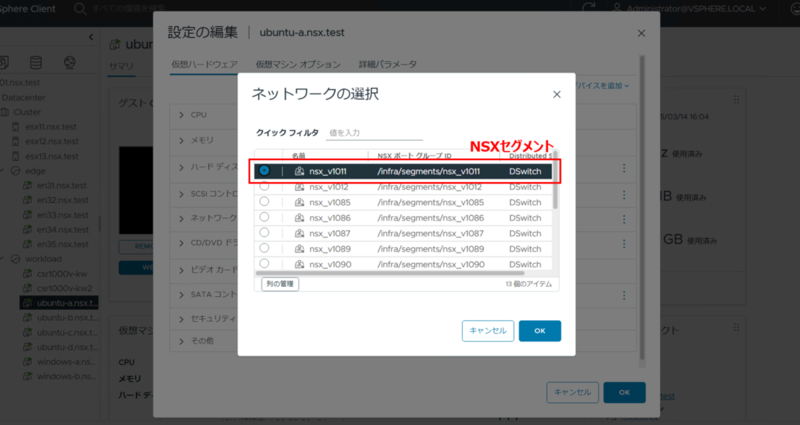The image size is (800, 425).
Task: Select esx12.nsx.test host in the tree
Action: click(x=52, y=141)
